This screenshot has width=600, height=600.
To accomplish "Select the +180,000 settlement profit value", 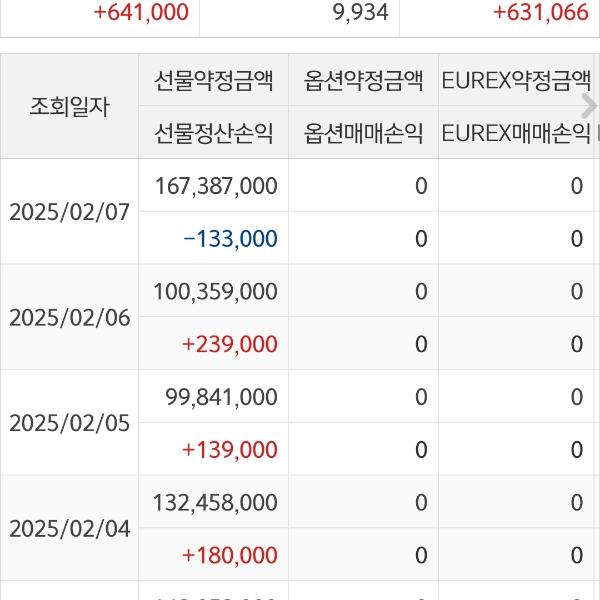I will tap(230, 555).
